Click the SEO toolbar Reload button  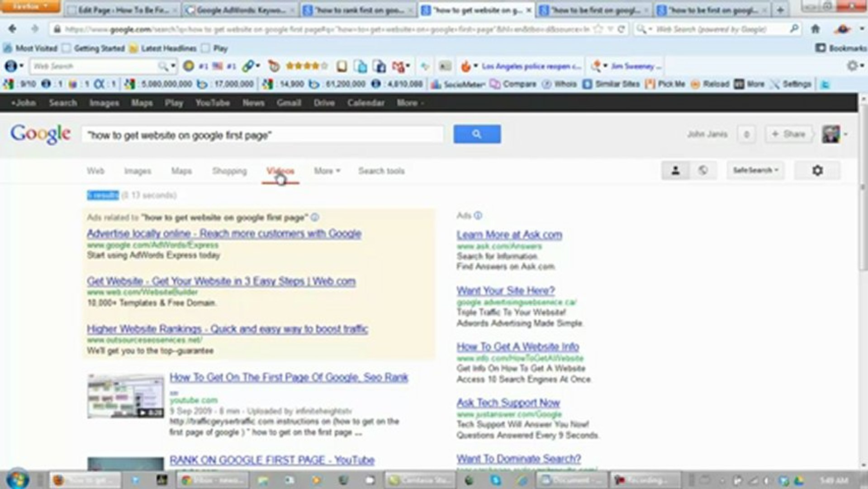pos(710,84)
